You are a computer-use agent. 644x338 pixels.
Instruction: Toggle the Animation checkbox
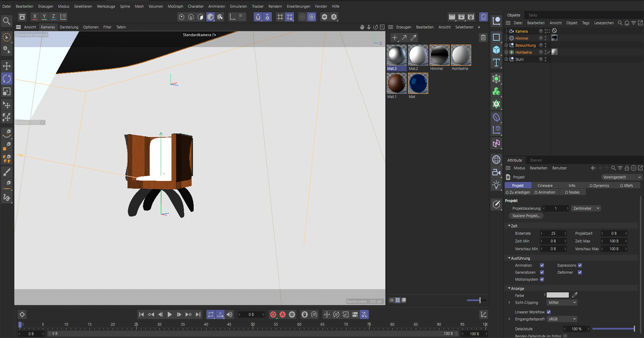click(x=542, y=265)
